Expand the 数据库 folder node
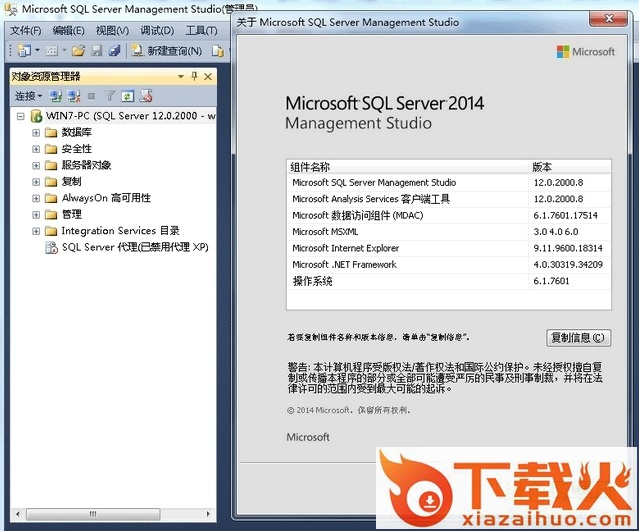 (36, 133)
